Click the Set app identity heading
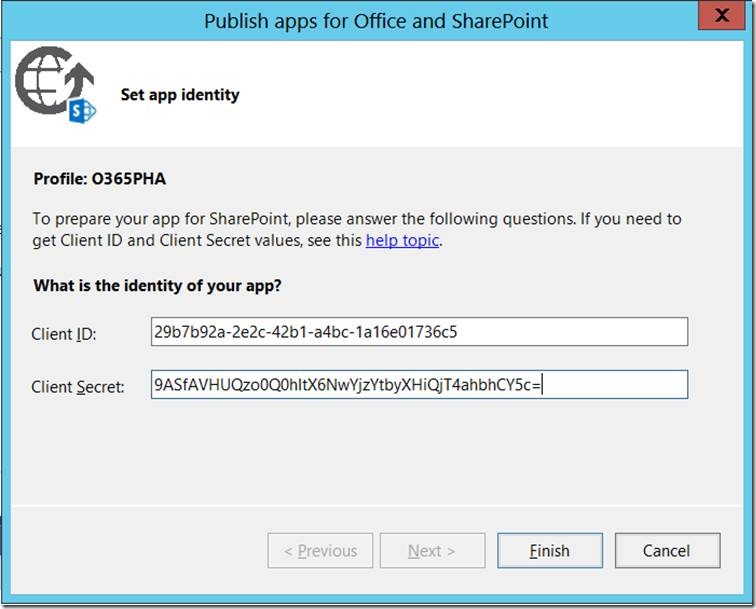The height and width of the screenshot is (609, 756). click(180, 95)
